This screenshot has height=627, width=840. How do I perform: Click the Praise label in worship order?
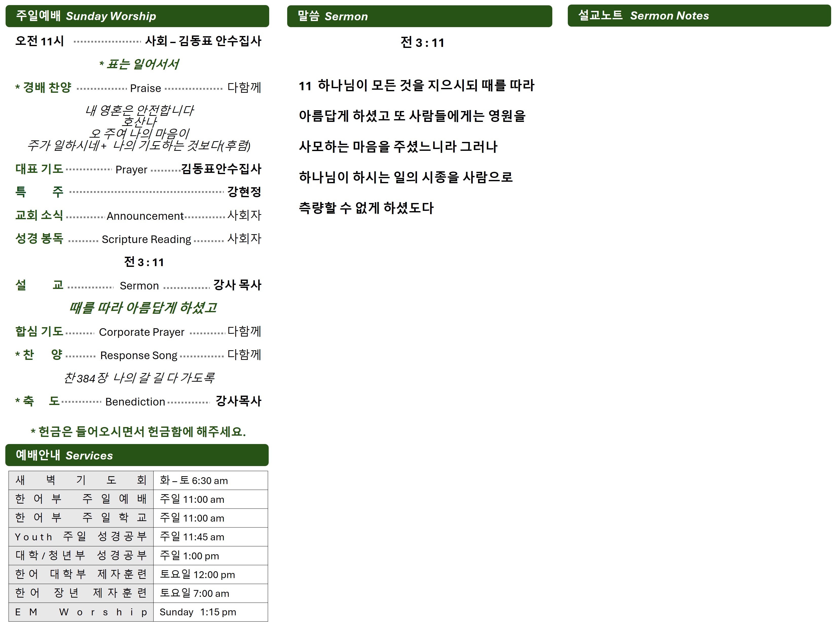pyautogui.click(x=145, y=88)
